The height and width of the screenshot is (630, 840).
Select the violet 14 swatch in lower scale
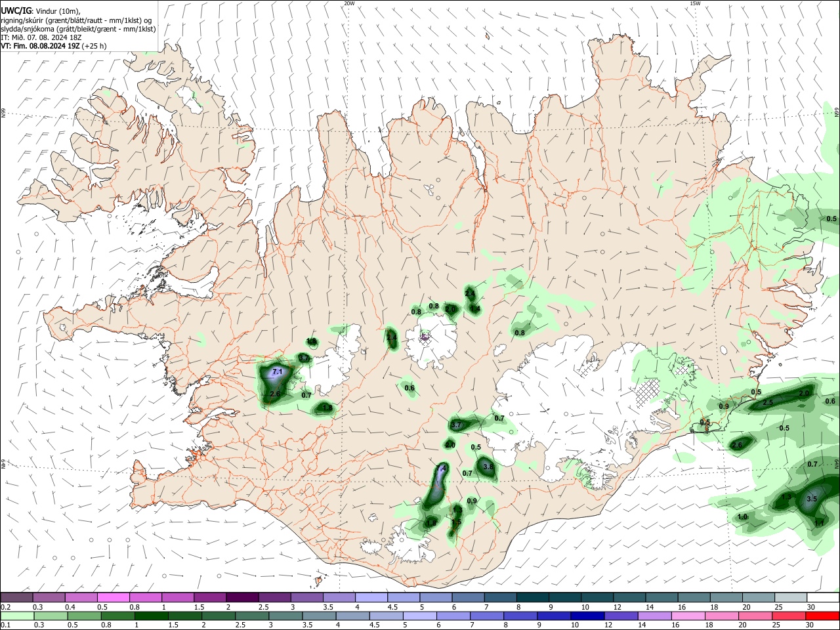tap(654, 616)
